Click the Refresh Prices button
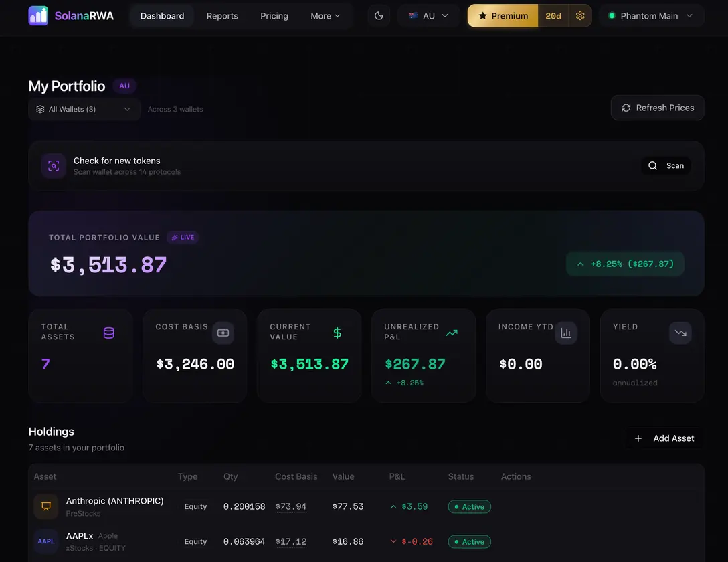The height and width of the screenshot is (562, 728). pos(658,108)
